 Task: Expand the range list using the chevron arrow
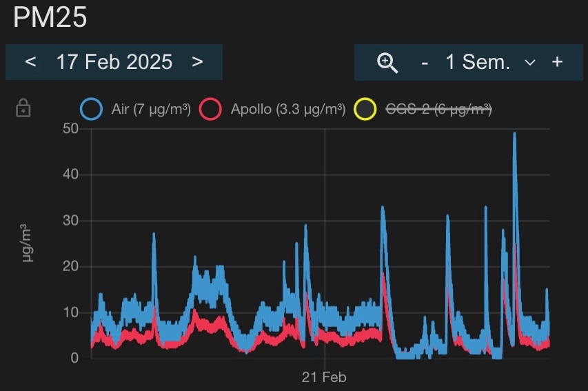click(x=530, y=63)
